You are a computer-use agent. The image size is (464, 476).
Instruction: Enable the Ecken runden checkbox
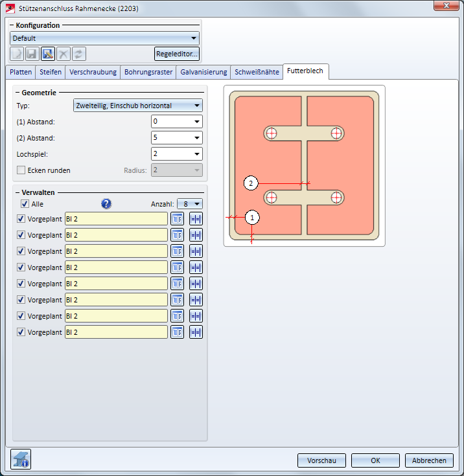[21, 170]
